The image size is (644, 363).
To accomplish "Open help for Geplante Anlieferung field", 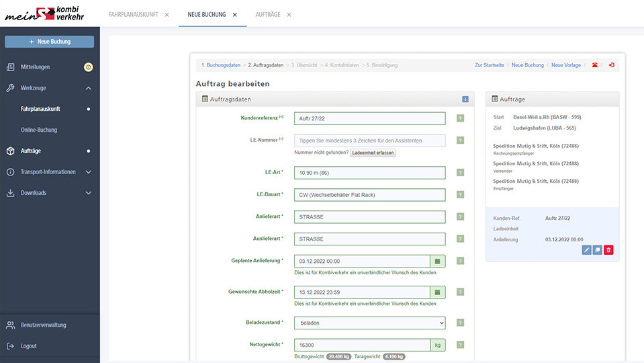I will [x=461, y=261].
